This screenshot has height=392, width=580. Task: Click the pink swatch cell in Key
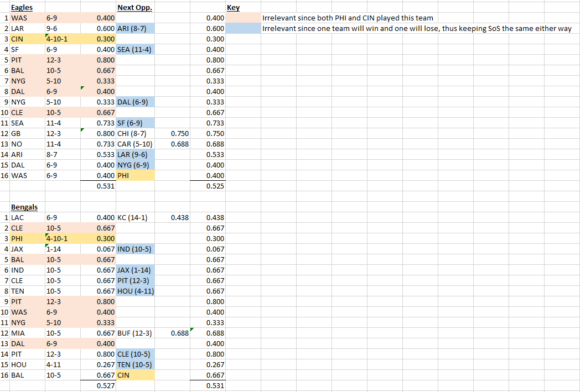[243, 18]
